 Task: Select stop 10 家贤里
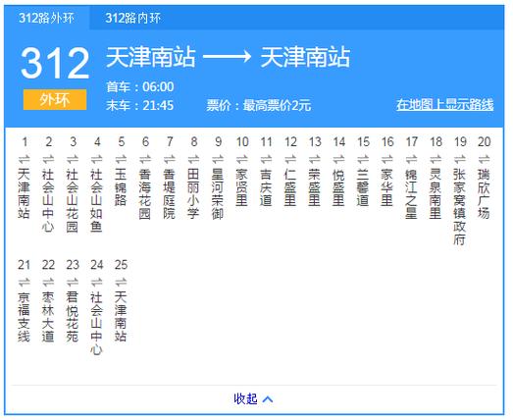tap(242, 186)
